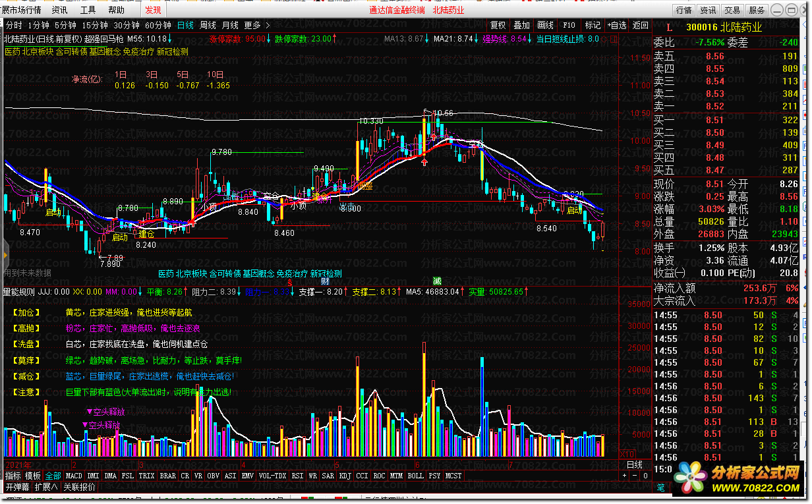
Task: Click the 卖五 order book row
Action: [727, 56]
